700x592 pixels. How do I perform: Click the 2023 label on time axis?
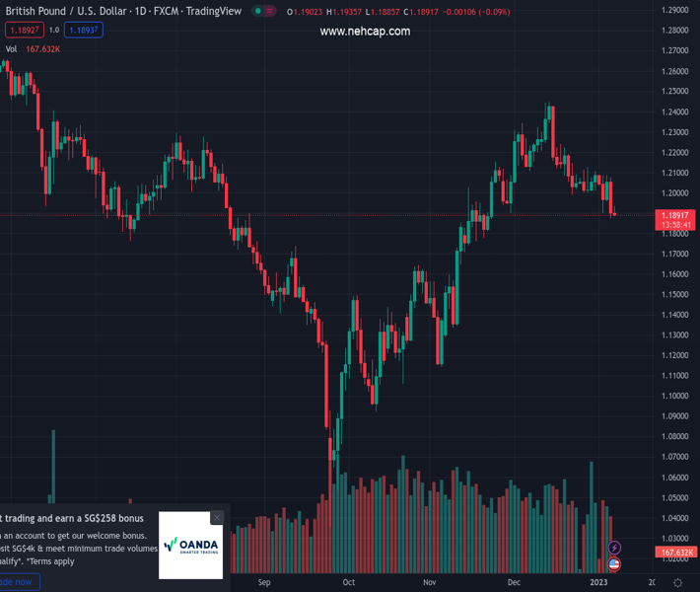coord(600,583)
